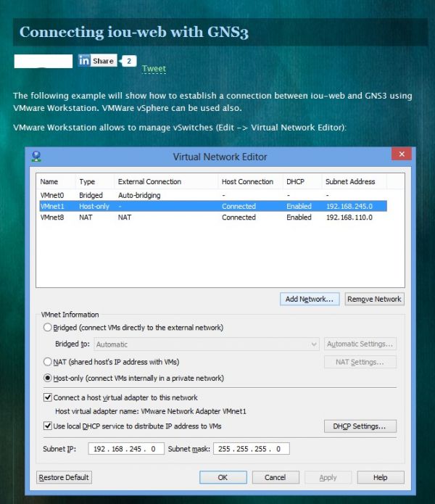This screenshot has height=504, width=435.
Task: Click the Virtual Network Editor title icon
Action: (x=36, y=157)
